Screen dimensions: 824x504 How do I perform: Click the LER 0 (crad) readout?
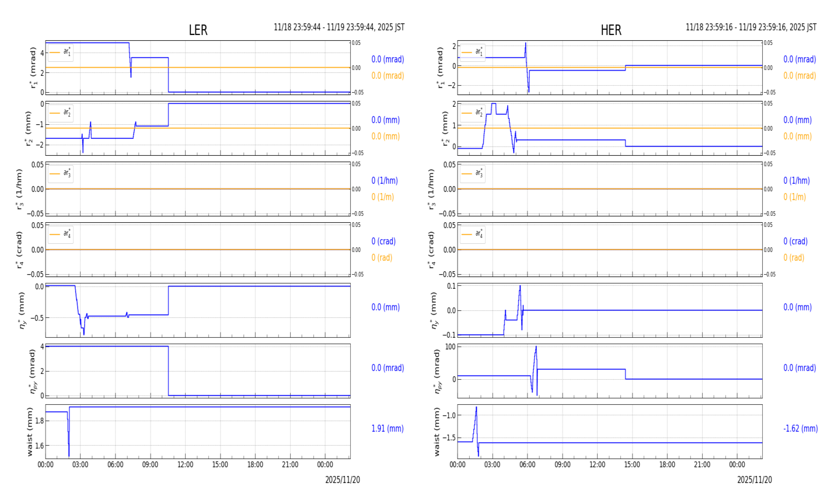pyautogui.click(x=383, y=242)
